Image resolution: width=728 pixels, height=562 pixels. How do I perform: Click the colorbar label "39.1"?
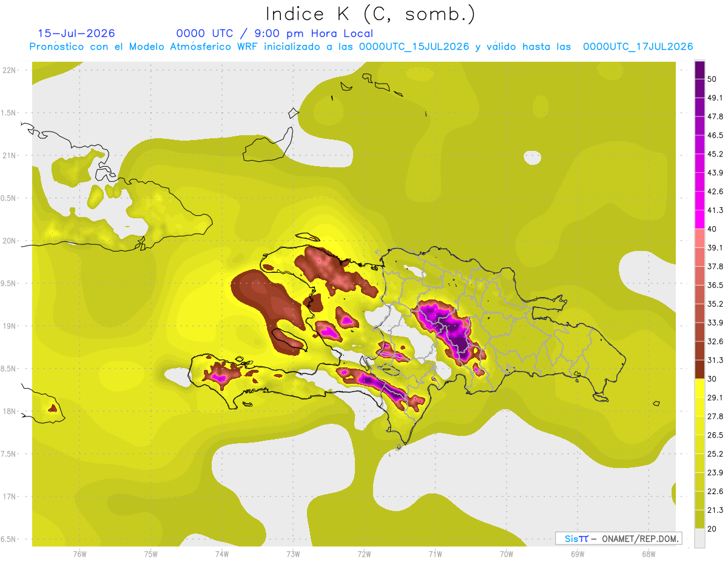click(x=715, y=247)
